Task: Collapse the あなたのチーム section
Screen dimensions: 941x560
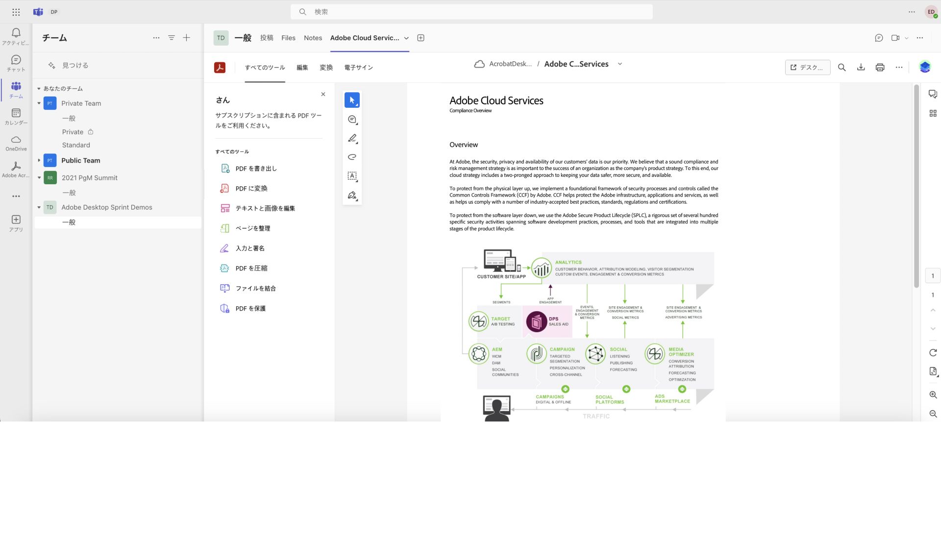Action: [x=39, y=89]
